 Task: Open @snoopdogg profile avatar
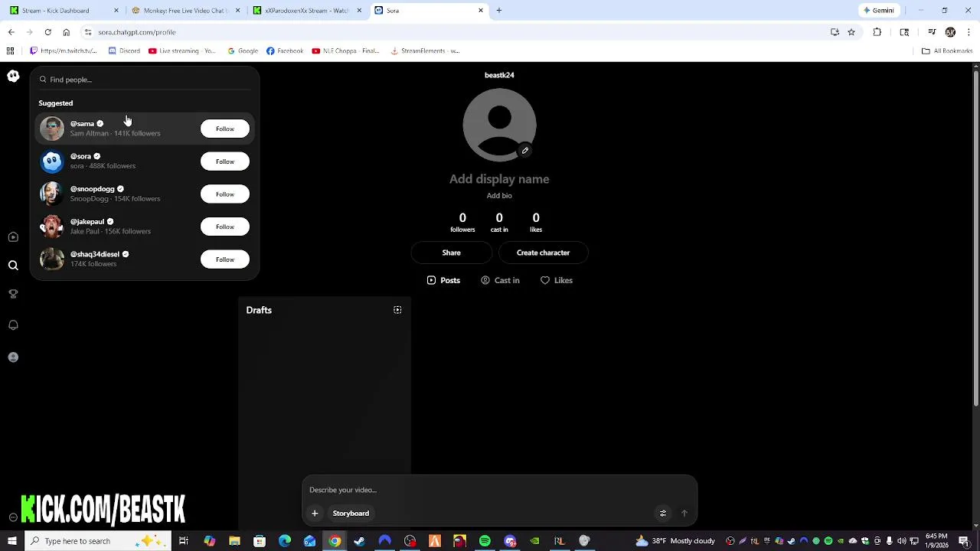pyautogui.click(x=52, y=194)
